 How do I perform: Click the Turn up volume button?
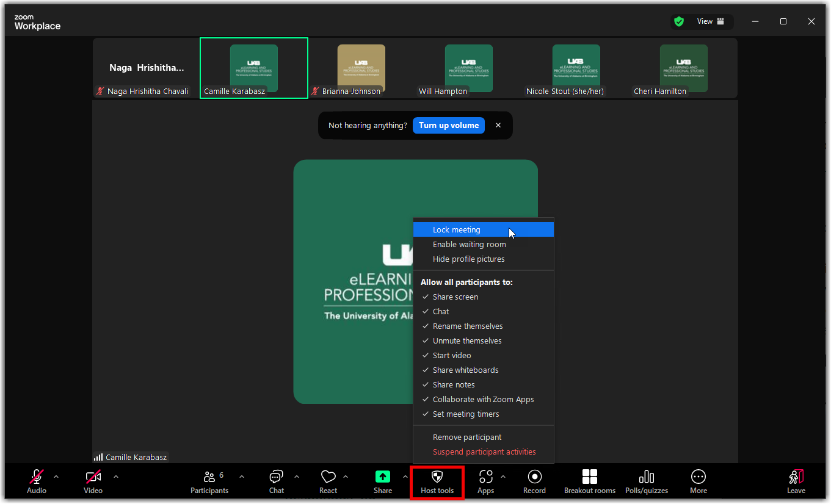(449, 126)
